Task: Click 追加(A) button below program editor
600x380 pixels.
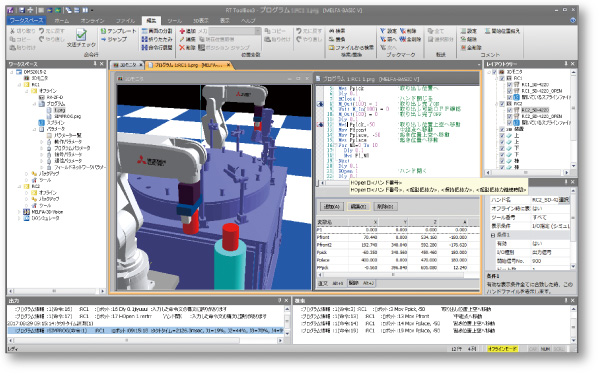Action: click(x=331, y=207)
